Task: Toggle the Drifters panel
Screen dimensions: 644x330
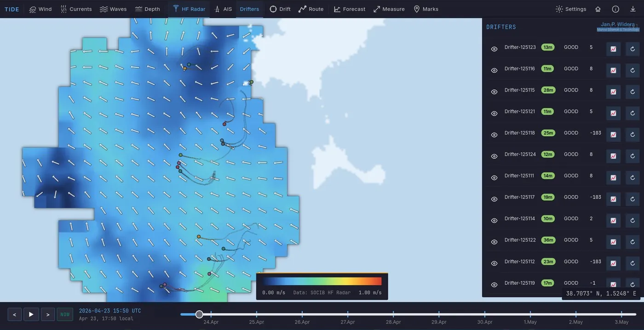Action: [249, 9]
